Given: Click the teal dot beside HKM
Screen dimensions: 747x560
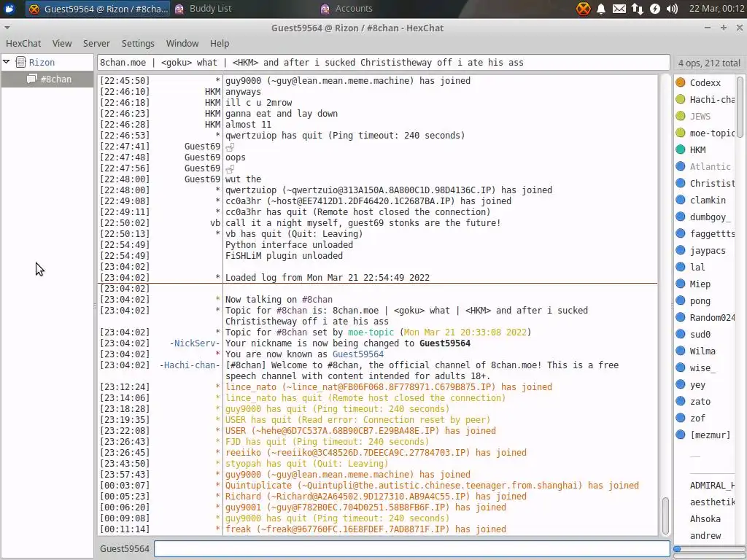Looking at the screenshot, I should (x=681, y=149).
